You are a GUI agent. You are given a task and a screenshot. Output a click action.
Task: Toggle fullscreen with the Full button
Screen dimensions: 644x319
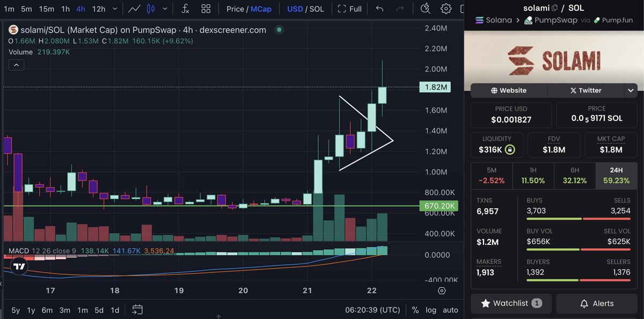(349, 9)
